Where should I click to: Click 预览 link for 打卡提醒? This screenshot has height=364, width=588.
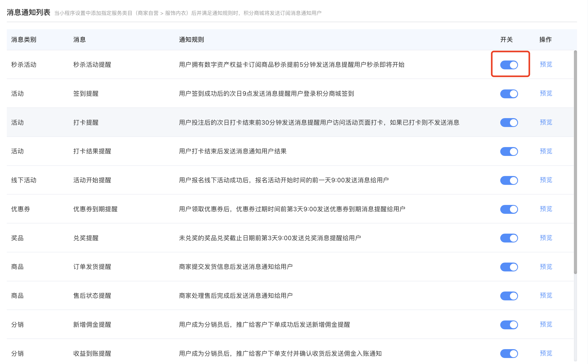point(546,122)
